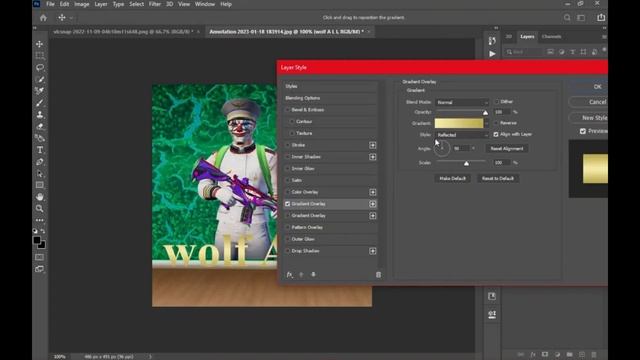
Task: Open the gradient picker dropdown arrow
Action: point(487,123)
